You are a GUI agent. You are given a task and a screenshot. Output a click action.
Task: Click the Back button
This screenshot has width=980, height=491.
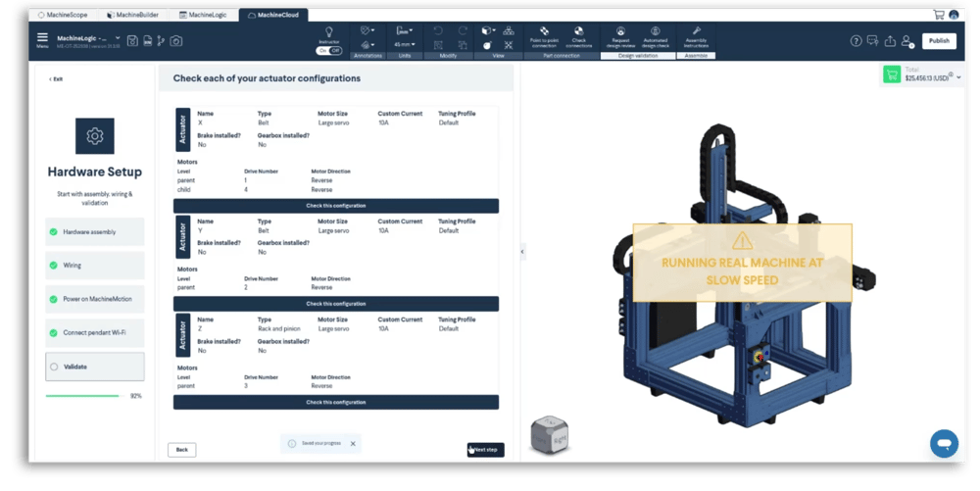tap(182, 450)
